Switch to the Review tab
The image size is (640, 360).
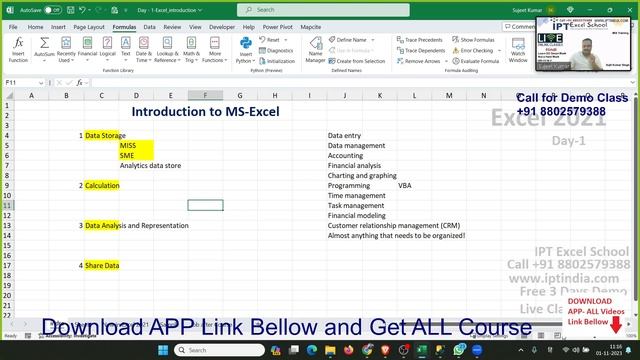(x=172, y=27)
